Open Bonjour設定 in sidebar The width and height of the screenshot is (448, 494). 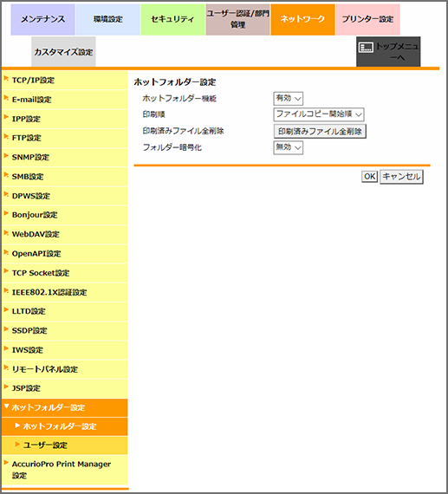click(x=65, y=215)
